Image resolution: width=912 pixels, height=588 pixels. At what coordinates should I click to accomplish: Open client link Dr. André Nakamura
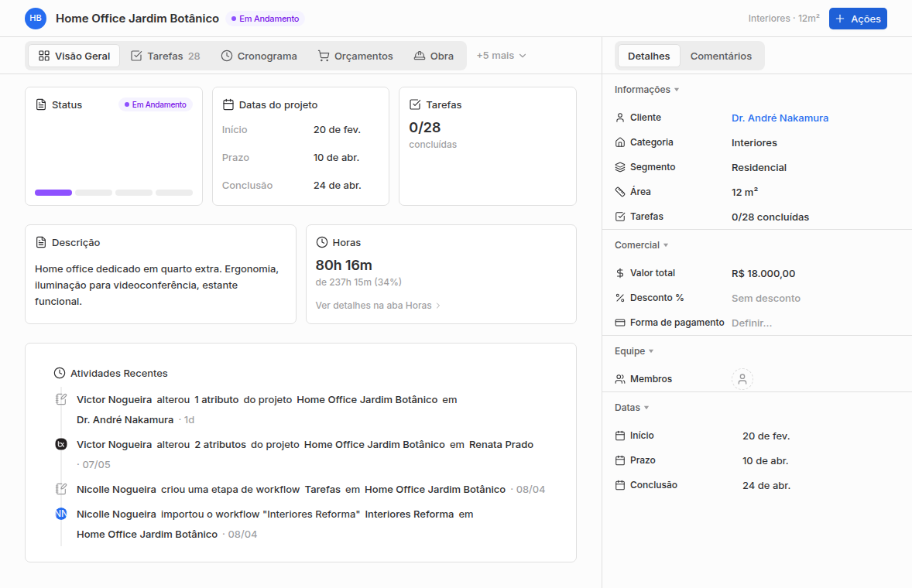(780, 118)
